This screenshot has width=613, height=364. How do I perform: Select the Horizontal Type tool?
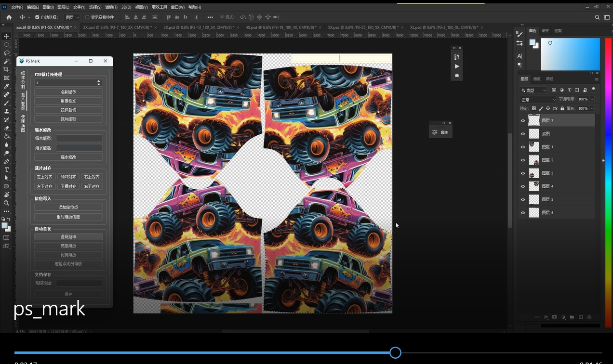point(7,170)
